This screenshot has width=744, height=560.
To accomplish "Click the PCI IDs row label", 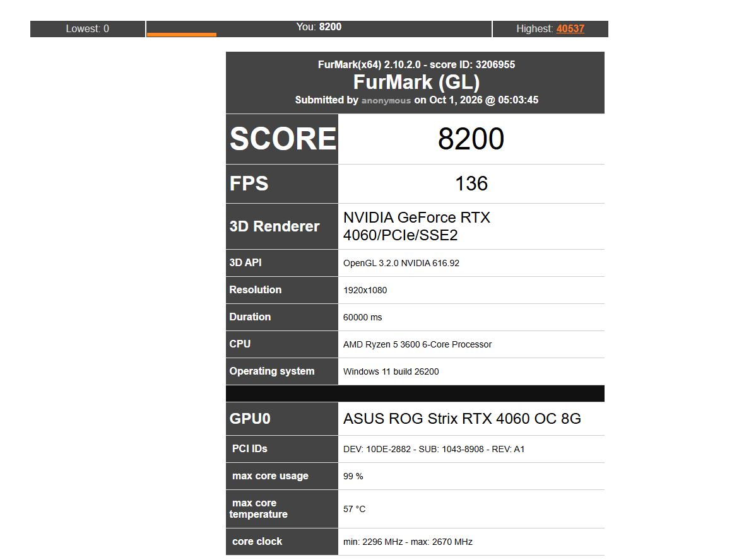I will point(250,448).
